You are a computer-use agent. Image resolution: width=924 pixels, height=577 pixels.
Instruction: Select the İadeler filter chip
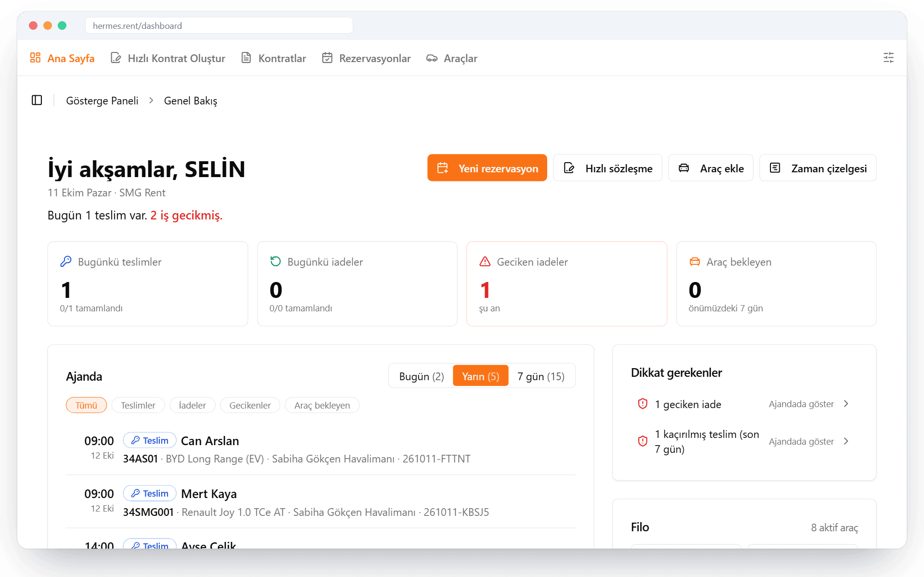[x=192, y=405]
